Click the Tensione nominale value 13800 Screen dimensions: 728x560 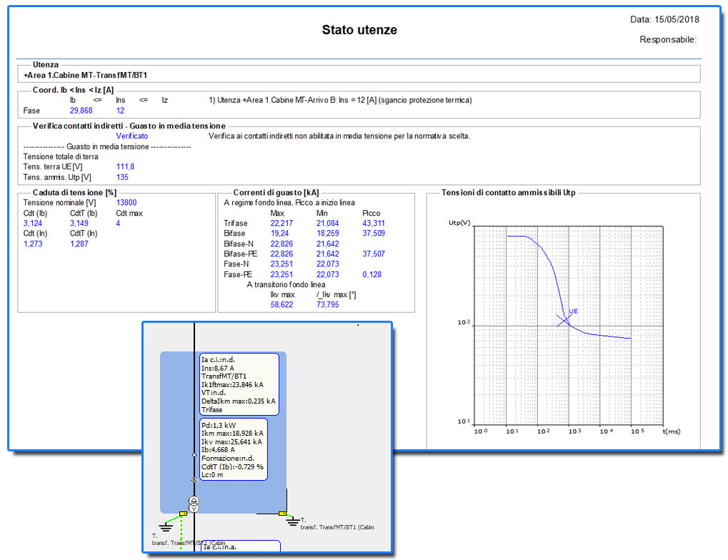(126, 203)
